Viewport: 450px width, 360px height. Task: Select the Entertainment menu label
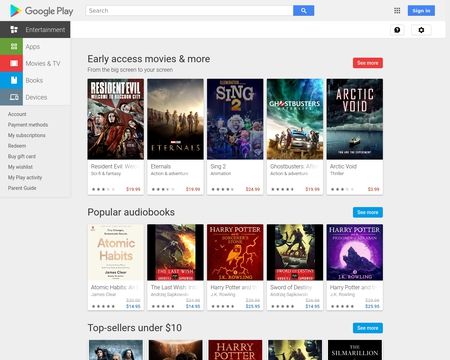pos(45,30)
